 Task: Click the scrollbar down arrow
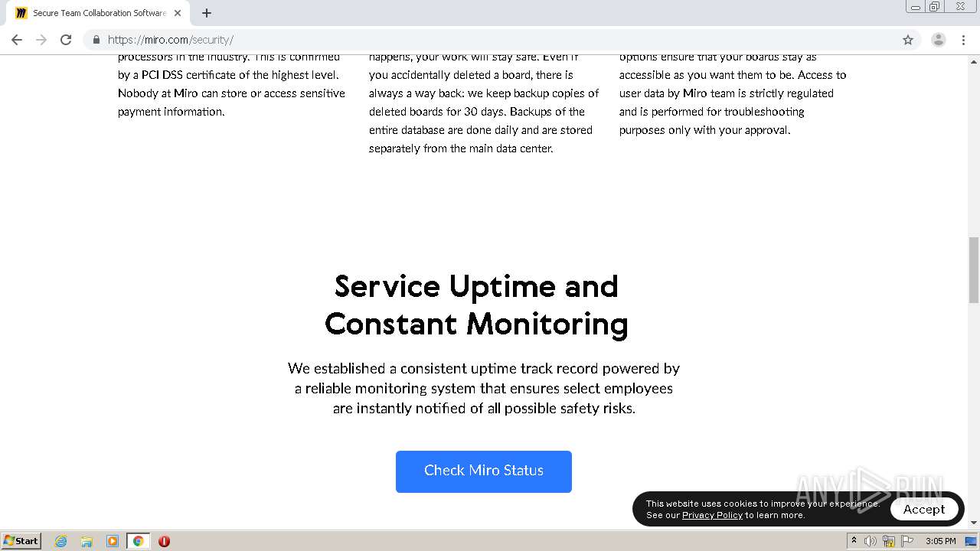[974, 523]
